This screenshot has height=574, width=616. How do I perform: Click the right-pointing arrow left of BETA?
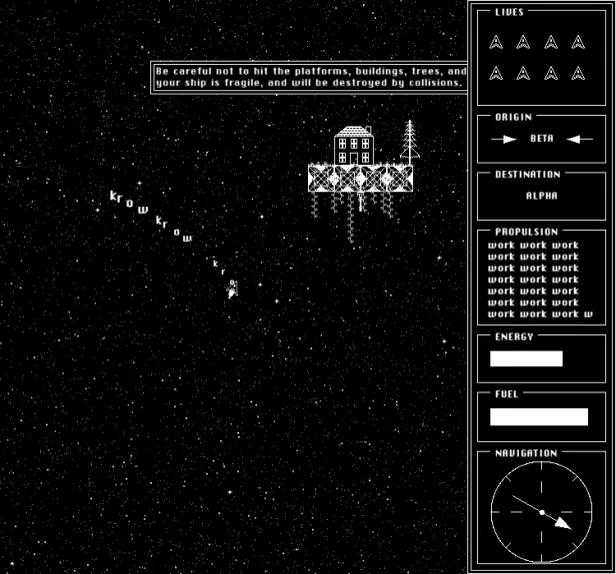coord(504,139)
